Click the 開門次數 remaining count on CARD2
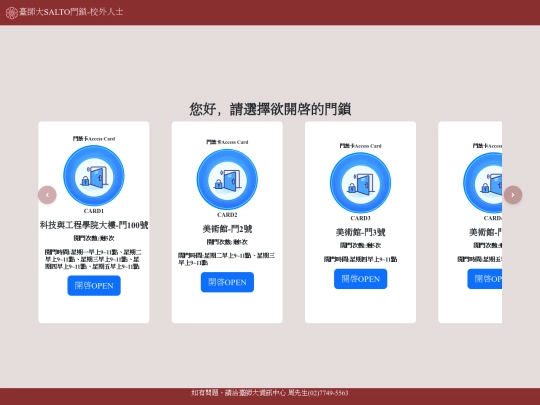 (227, 242)
